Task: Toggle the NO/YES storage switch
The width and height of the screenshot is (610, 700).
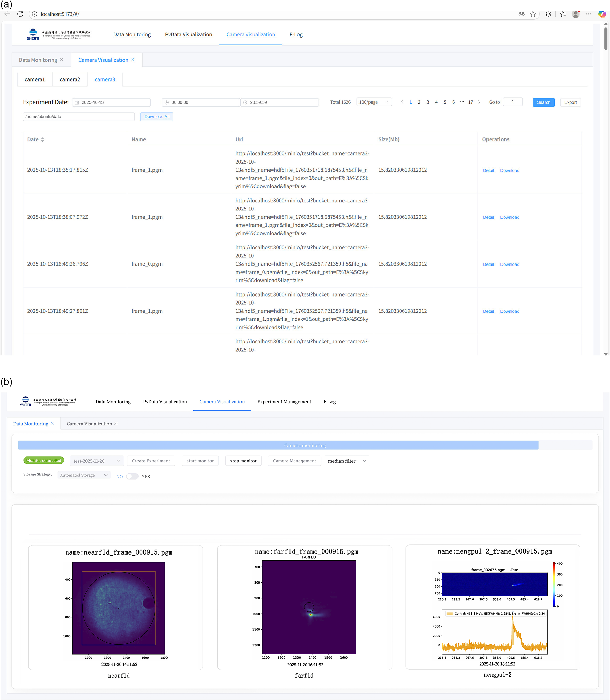Action: [132, 476]
